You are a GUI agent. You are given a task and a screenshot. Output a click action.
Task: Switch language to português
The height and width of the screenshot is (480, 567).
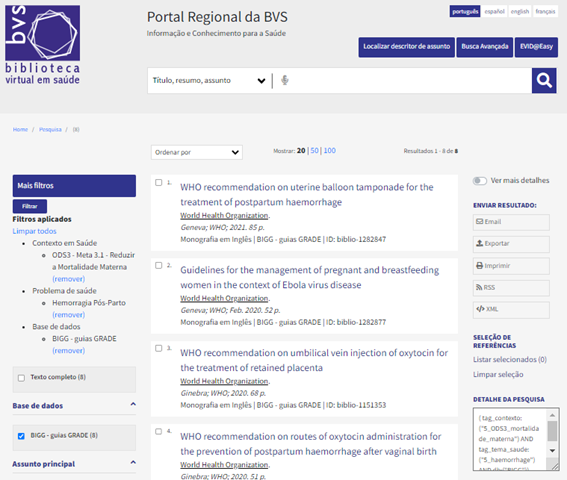click(x=465, y=11)
